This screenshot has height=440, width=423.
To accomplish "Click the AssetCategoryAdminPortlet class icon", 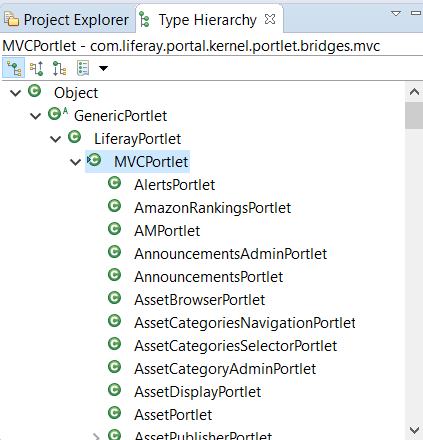I will click(114, 367).
